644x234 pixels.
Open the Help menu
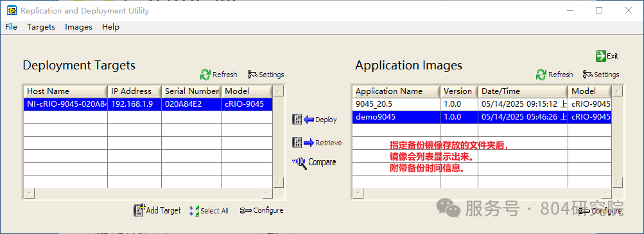110,27
